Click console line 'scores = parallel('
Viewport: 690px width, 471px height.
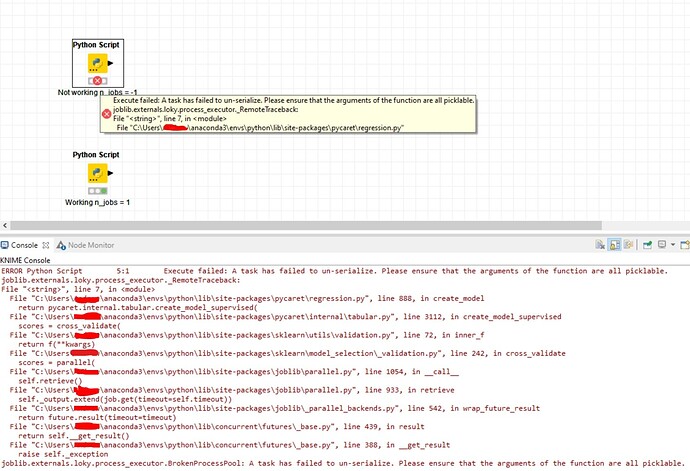56,363
